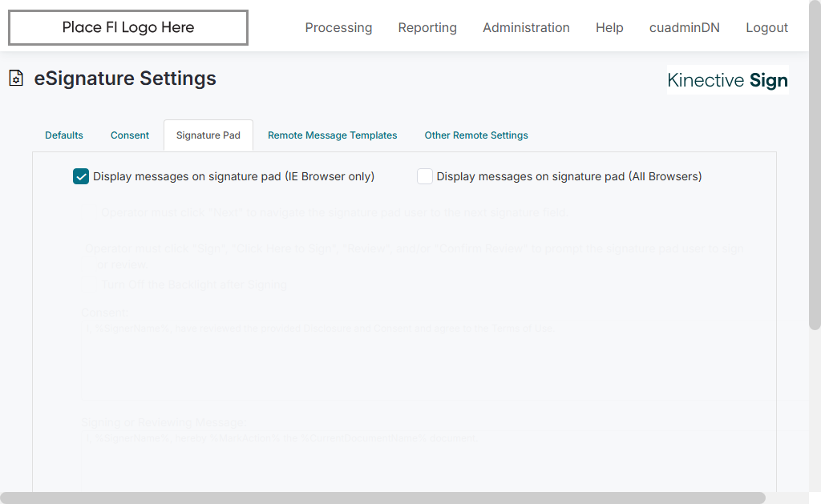The width and height of the screenshot is (821, 504).
Task: Expand the Reporting menu
Action: click(427, 28)
